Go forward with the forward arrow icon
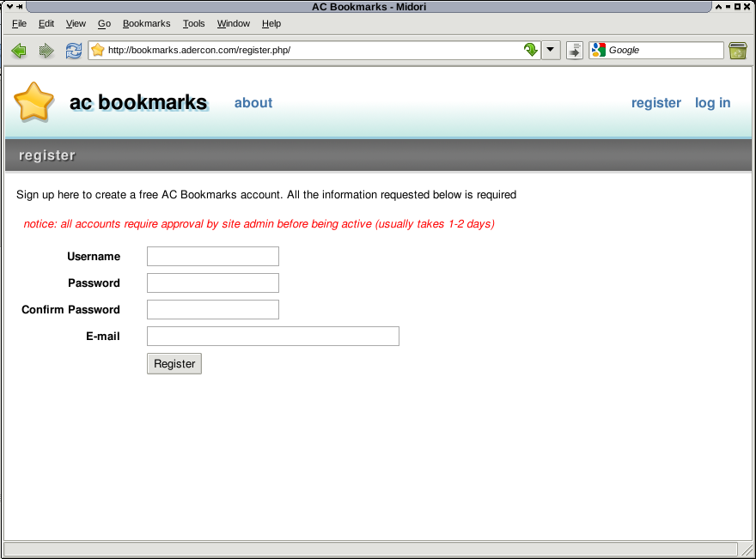 coord(46,50)
